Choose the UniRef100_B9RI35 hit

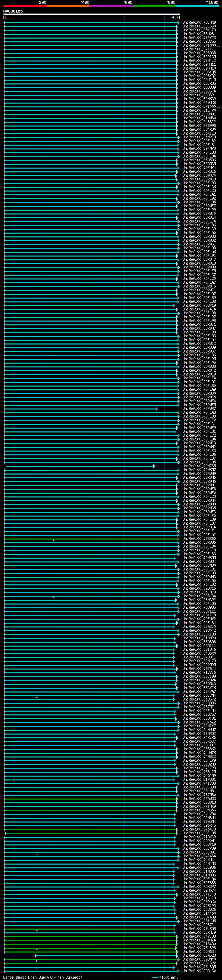[x=199, y=57]
